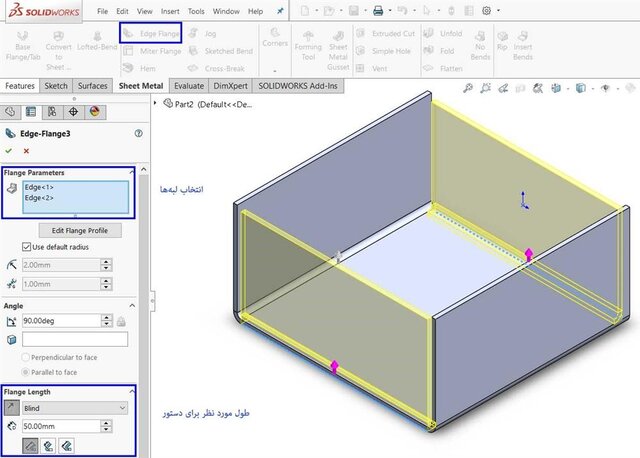
Task: Launch Convert to Sheet Metal
Action: click(58, 51)
